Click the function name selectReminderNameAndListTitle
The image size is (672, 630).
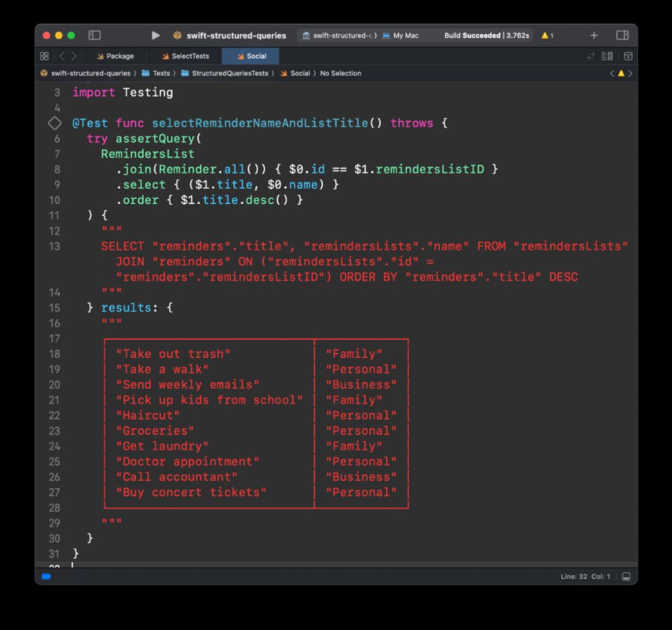(x=260, y=123)
